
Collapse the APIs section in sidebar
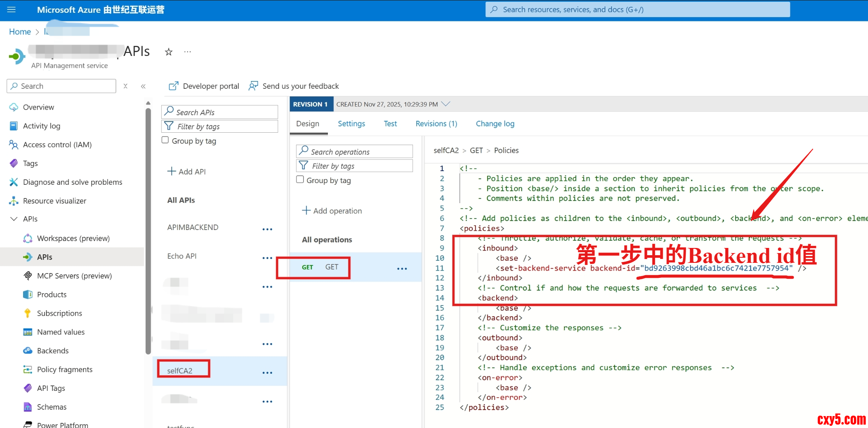pyautogui.click(x=14, y=219)
